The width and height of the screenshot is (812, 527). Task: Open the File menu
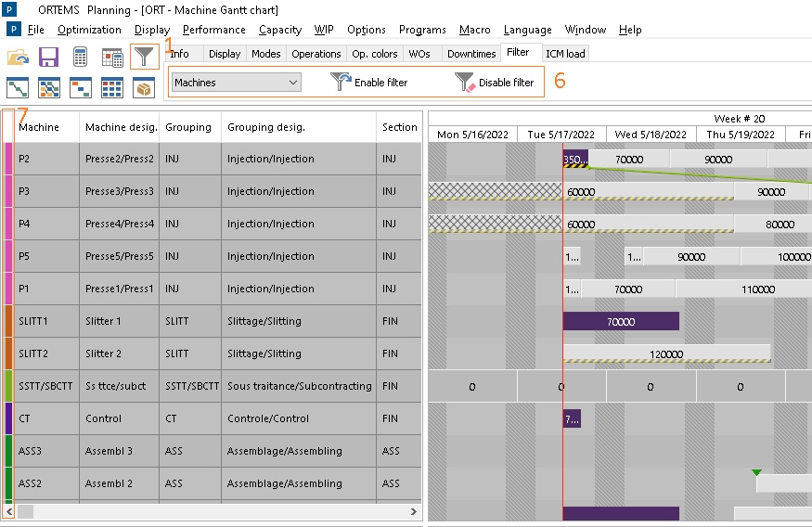pos(36,30)
